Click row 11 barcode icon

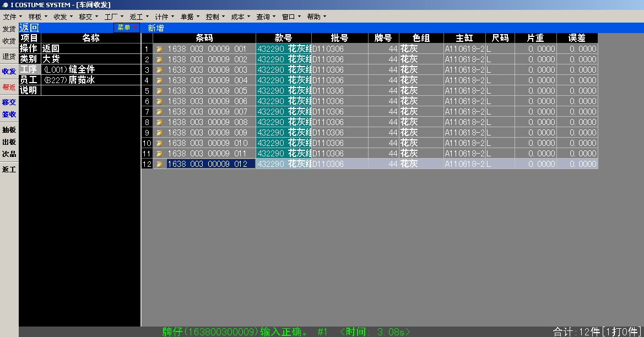click(x=159, y=154)
